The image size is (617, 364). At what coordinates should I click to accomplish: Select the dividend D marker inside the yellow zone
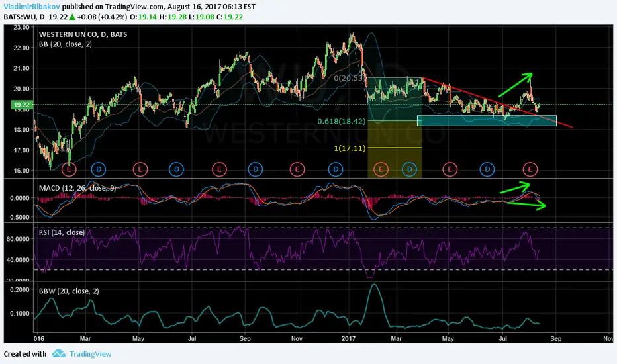(x=409, y=169)
